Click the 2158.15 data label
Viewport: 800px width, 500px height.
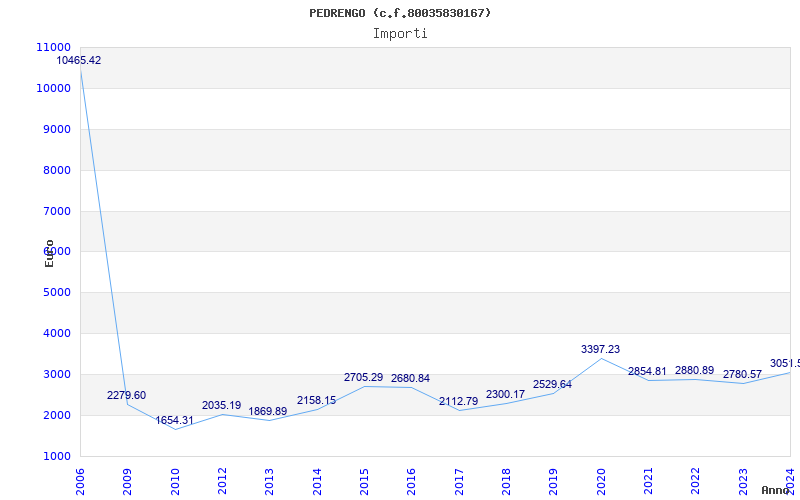pos(316,401)
